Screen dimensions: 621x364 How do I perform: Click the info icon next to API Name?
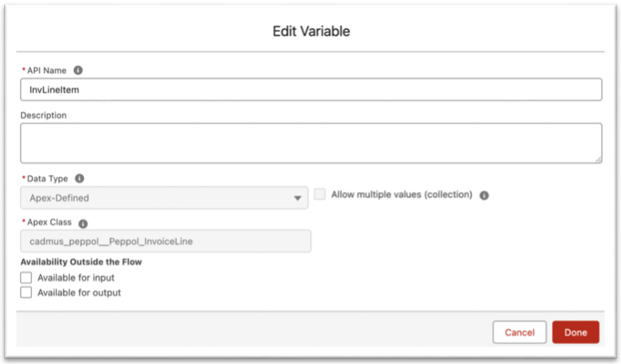coord(78,70)
